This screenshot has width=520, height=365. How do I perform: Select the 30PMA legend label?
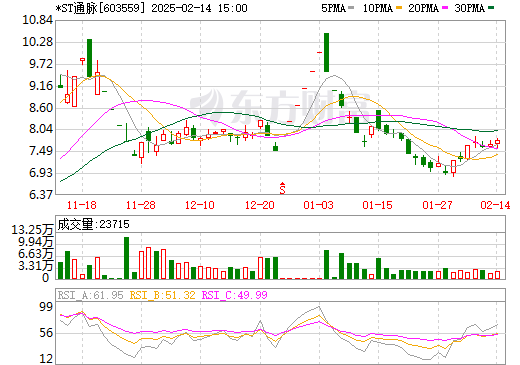[x=469, y=8]
